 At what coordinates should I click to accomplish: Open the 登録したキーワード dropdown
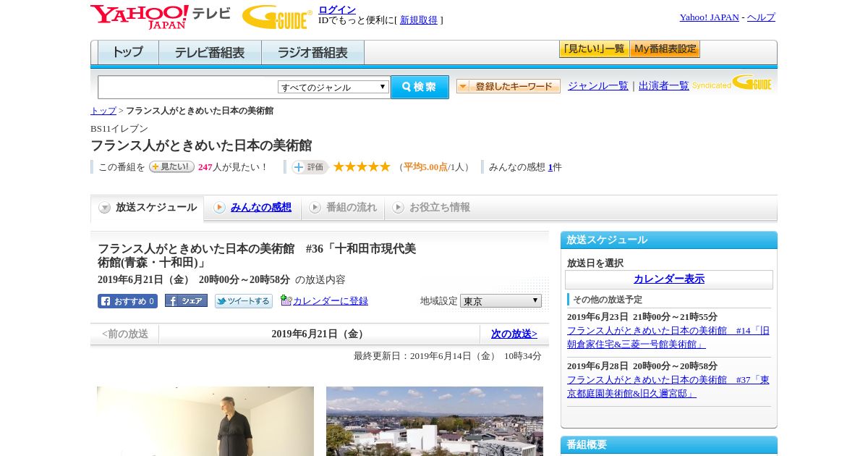tap(509, 86)
